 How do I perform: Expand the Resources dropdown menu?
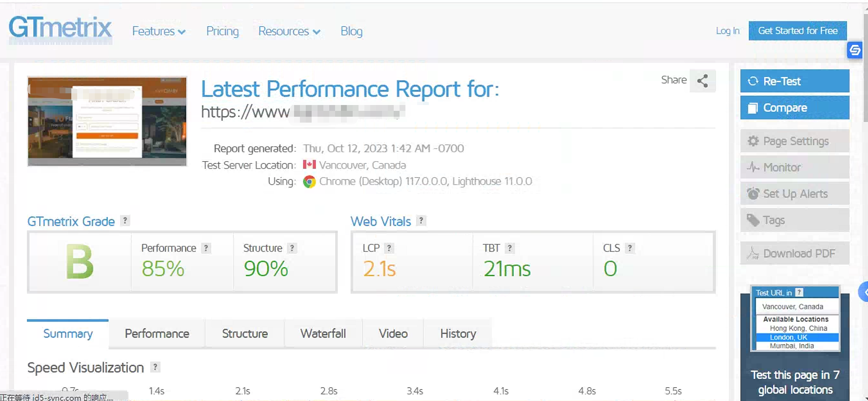[289, 31]
